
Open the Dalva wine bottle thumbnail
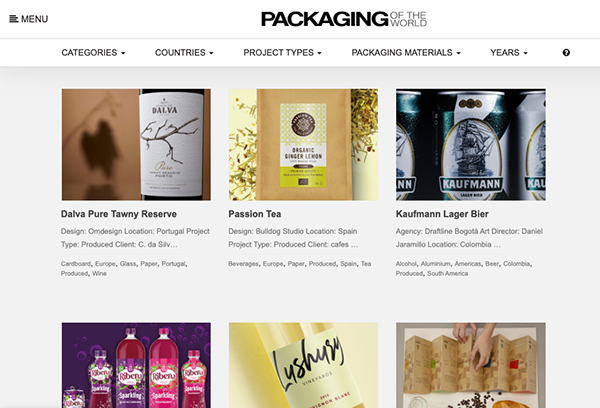point(136,145)
